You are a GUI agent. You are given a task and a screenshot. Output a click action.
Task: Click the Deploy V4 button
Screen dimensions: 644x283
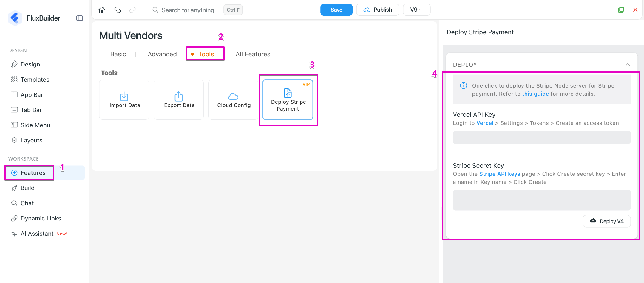tap(607, 221)
